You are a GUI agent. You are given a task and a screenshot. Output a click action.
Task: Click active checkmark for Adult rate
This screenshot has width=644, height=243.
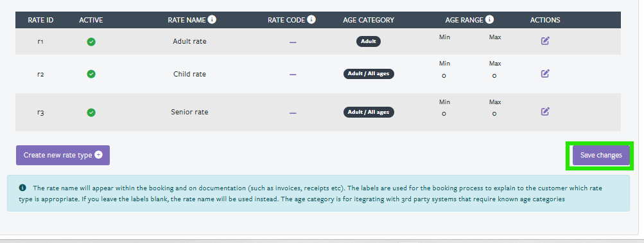(x=91, y=42)
